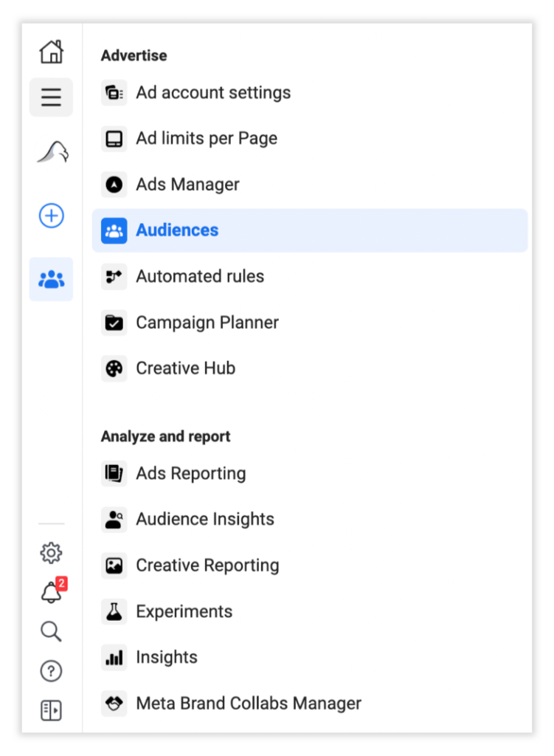Click the Ad limits per Page icon
Screen dimensions: 554x756
pos(114,139)
